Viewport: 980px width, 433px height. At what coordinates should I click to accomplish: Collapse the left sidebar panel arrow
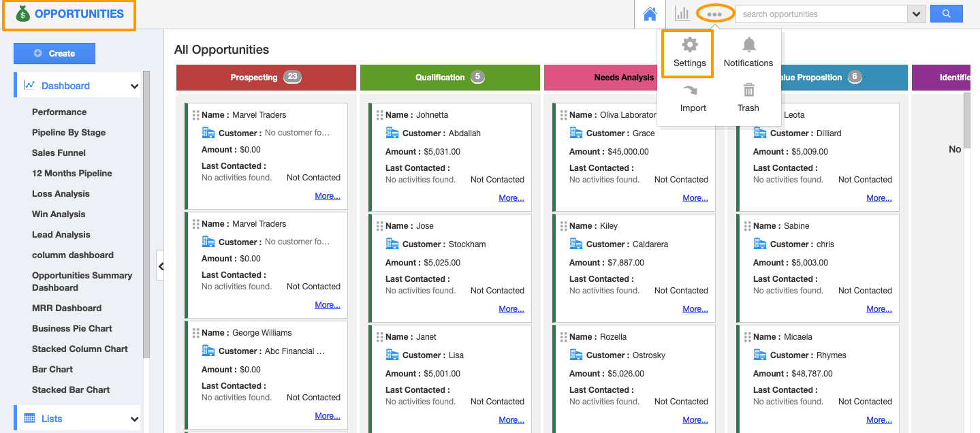pos(161,266)
